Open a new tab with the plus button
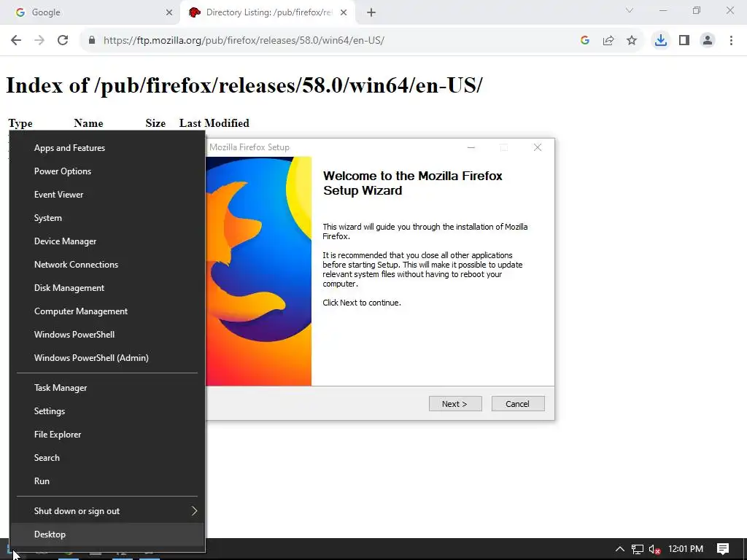This screenshot has height=560, width=747. click(371, 12)
